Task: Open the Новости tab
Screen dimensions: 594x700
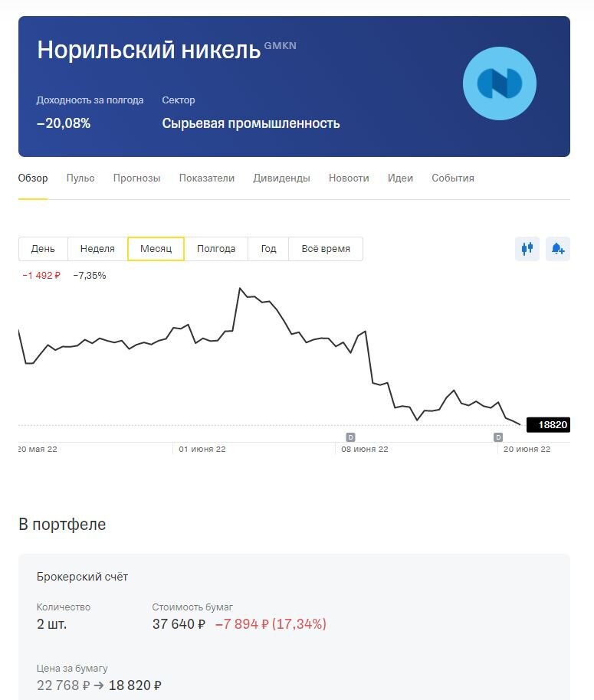Action: (348, 178)
